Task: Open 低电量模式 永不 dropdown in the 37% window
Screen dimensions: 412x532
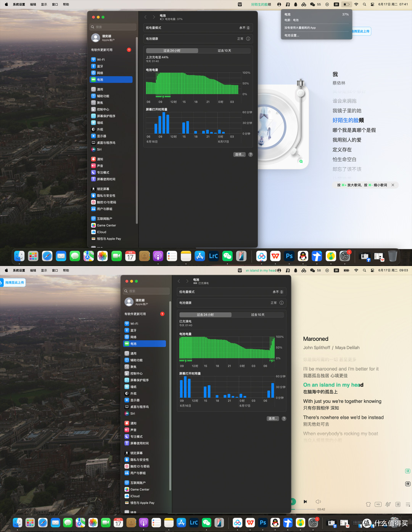Action: click(245, 28)
